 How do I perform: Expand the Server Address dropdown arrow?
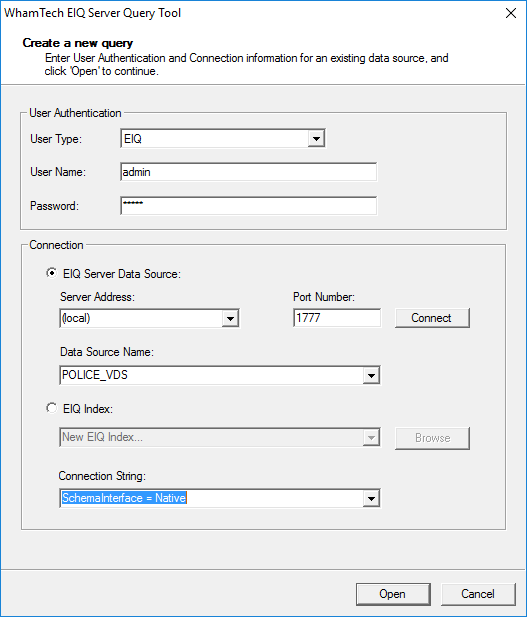pos(230,318)
